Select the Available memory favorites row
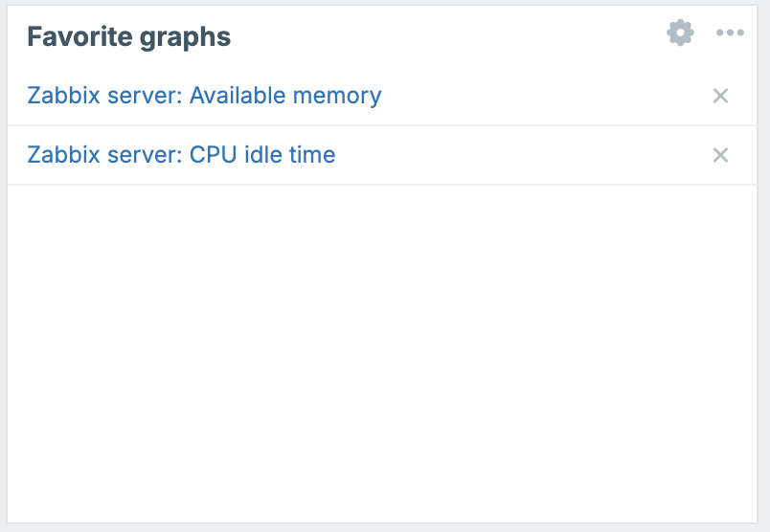 pyautogui.click(x=382, y=96)
